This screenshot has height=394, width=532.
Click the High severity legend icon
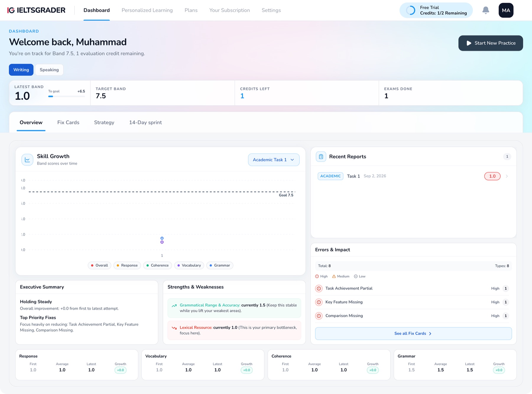[x=317, y=276]
